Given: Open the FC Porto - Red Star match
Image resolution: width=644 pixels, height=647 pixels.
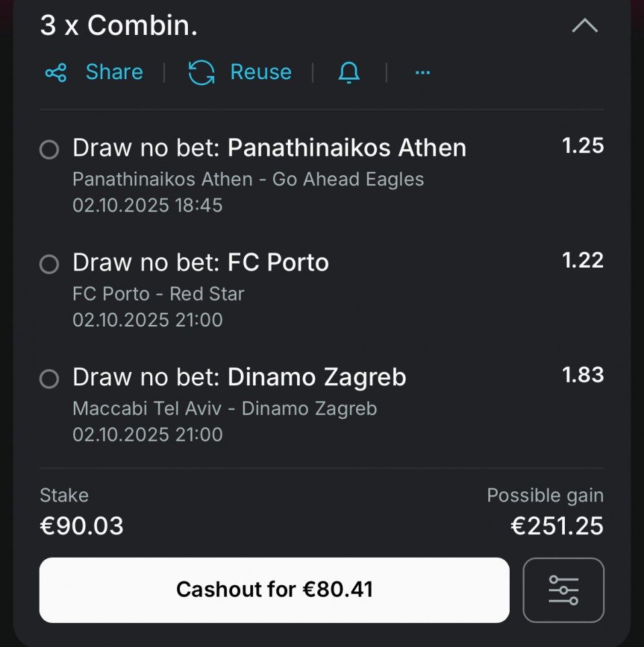Looking at the screenshot, I should (158, 294).
